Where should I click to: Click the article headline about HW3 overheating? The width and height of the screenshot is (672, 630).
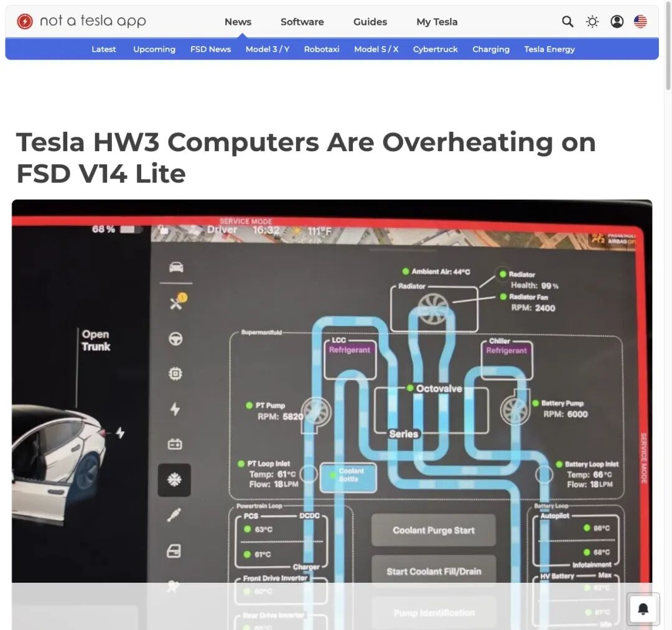pos(306,157)
